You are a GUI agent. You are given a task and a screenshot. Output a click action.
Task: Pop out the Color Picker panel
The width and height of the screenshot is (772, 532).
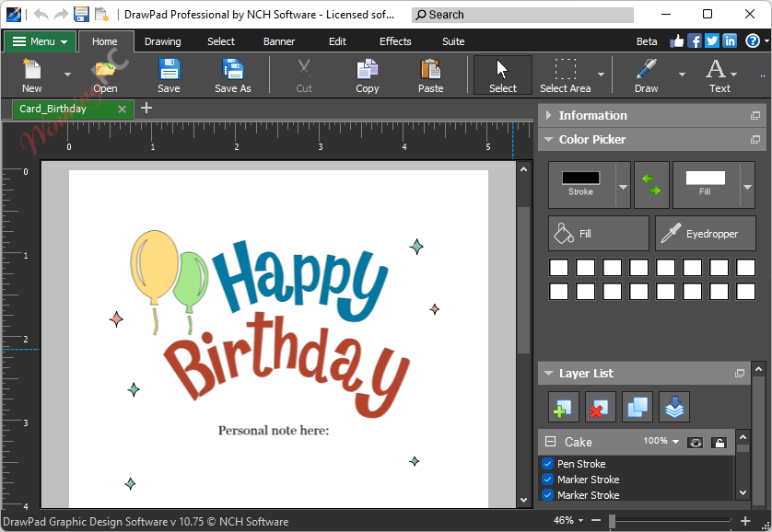(755, 140)
